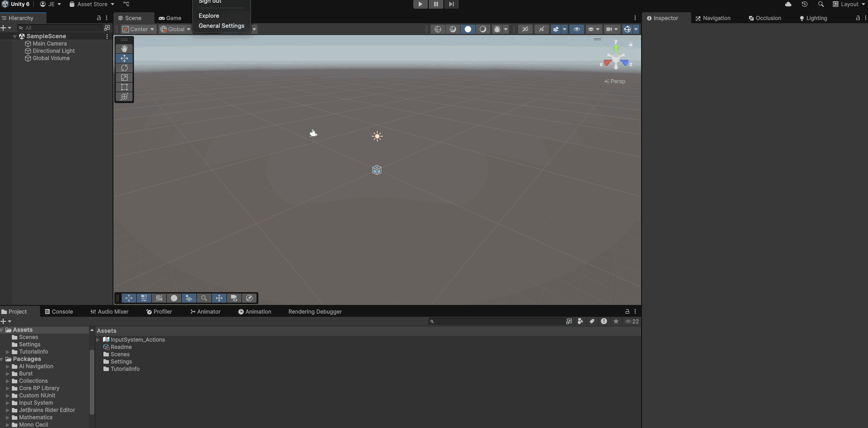Select Shaded draw mode icon

[x=468, y=29]
